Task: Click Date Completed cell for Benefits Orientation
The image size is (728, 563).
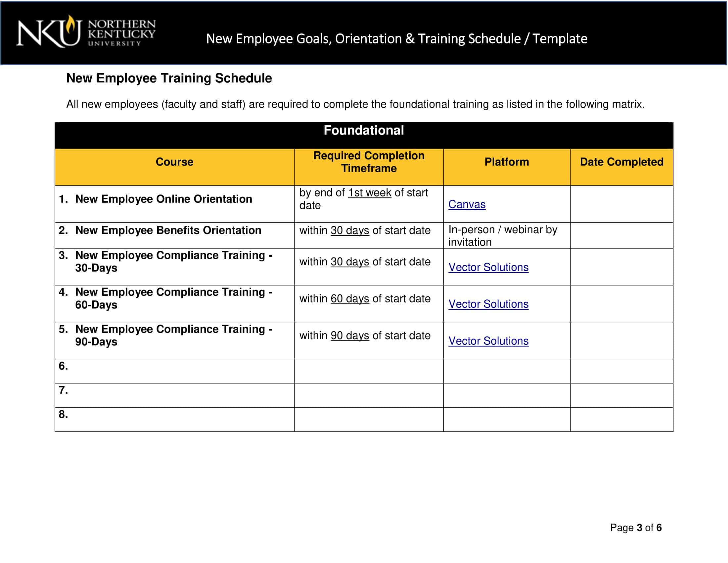Action: tap(621, 235)
